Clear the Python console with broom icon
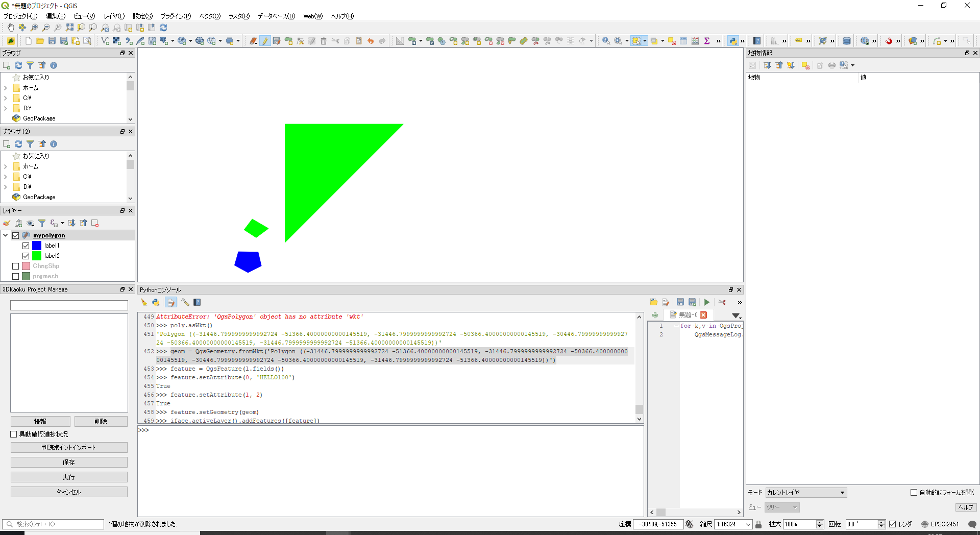The width and height of the screenshot is (980, 535). coord(144,302)
